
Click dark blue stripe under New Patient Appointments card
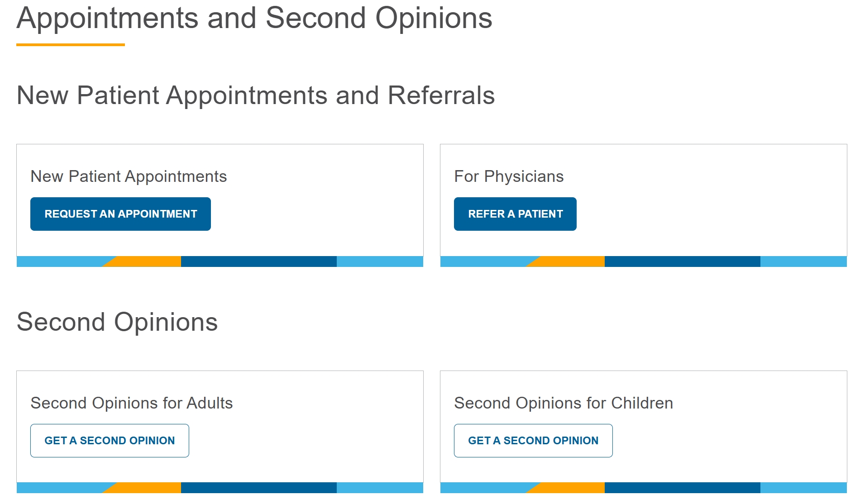tap(258, 262)
